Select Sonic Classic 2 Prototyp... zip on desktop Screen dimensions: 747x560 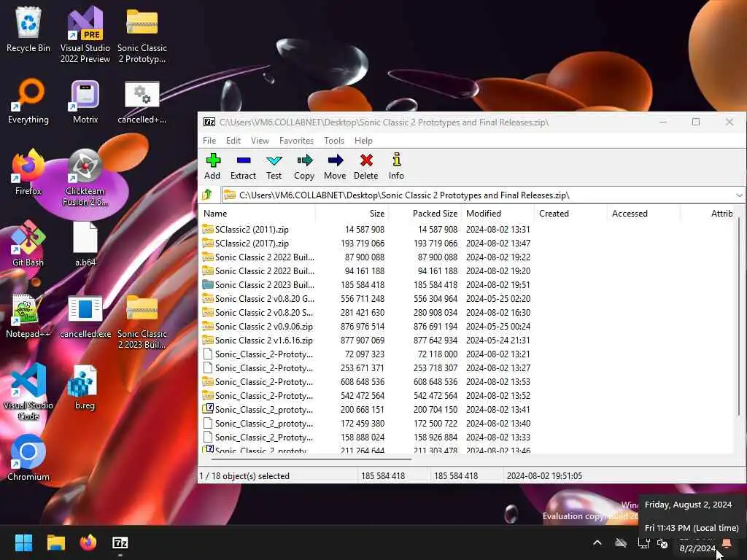tap(142, 36)
